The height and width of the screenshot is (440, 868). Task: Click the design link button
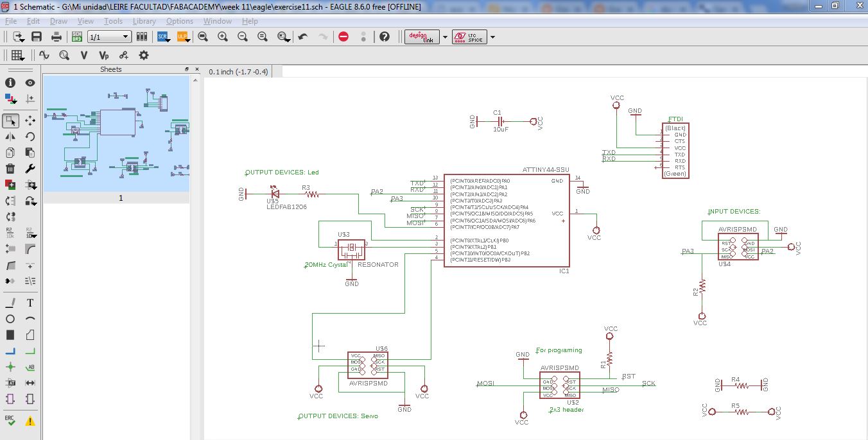coord(422,37)
